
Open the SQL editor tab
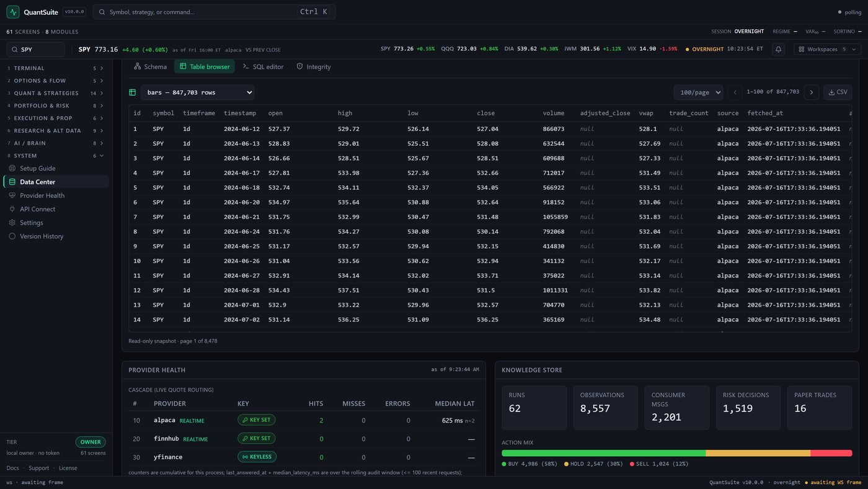263,66
